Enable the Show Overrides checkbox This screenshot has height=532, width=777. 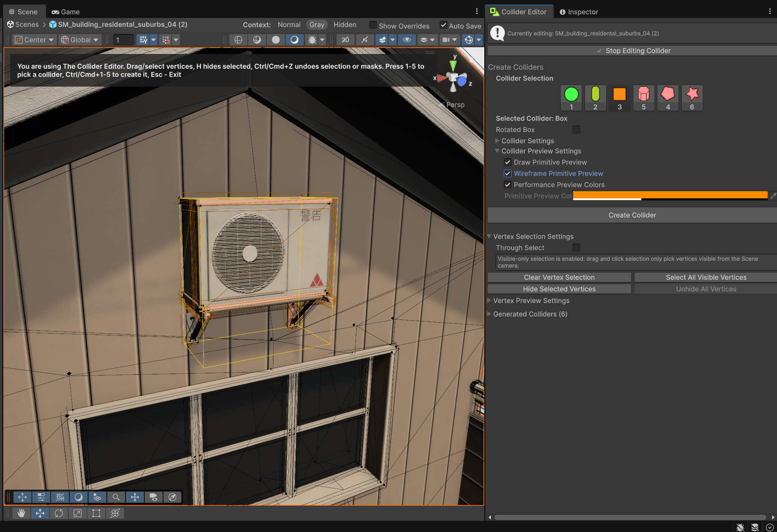click(x=373, y=25)
